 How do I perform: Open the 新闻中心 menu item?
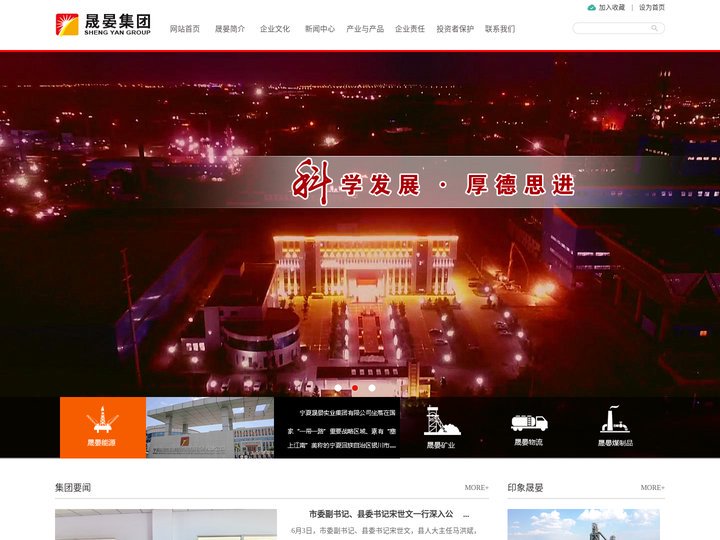(320, 29)
